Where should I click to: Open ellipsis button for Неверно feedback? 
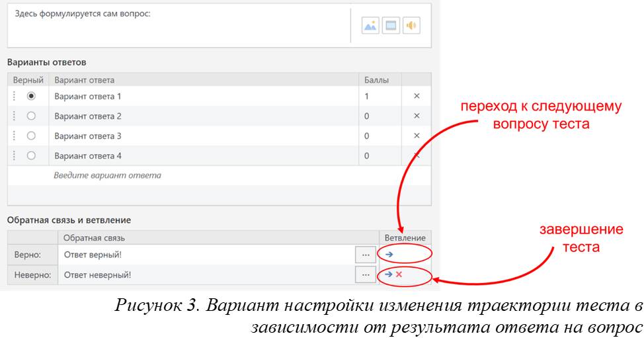[x=364, y=274]
